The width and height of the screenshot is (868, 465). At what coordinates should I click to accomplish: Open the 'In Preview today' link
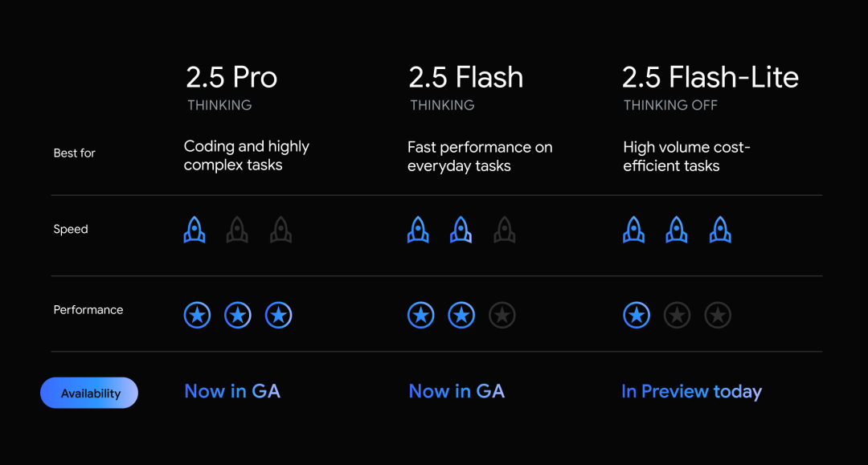tap(691, 391)
